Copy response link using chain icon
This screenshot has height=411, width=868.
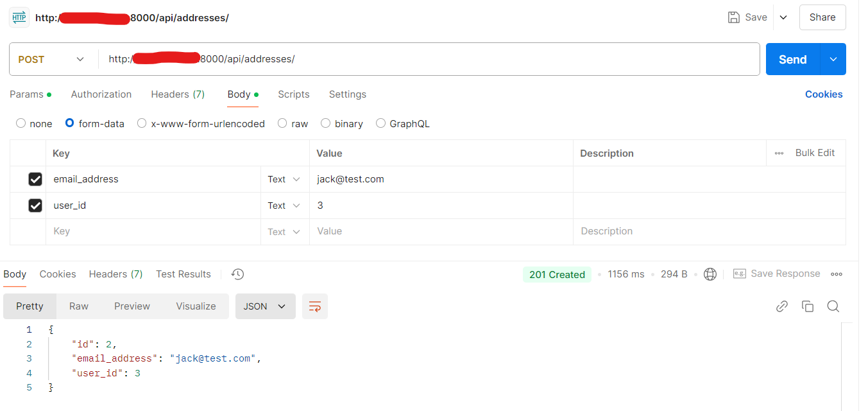[x=781, y=306]
